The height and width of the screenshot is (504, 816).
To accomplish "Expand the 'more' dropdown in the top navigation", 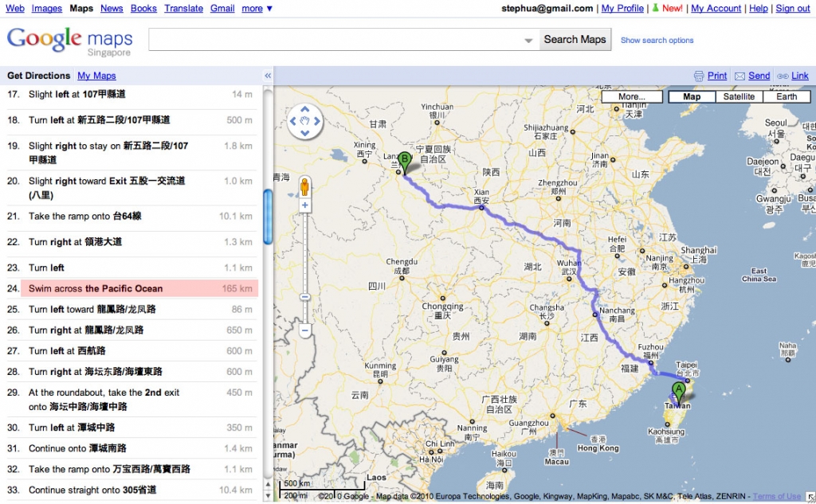I will [x=257, y=8].
